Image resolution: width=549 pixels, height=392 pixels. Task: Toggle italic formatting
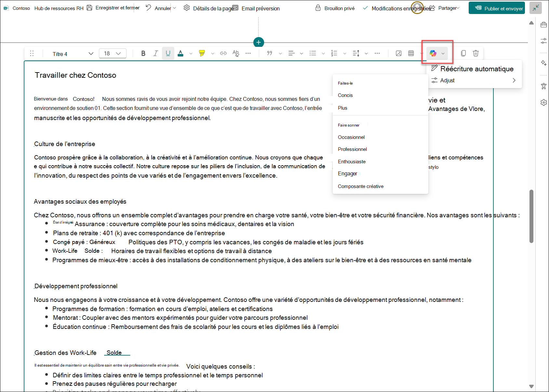(155, 53)
